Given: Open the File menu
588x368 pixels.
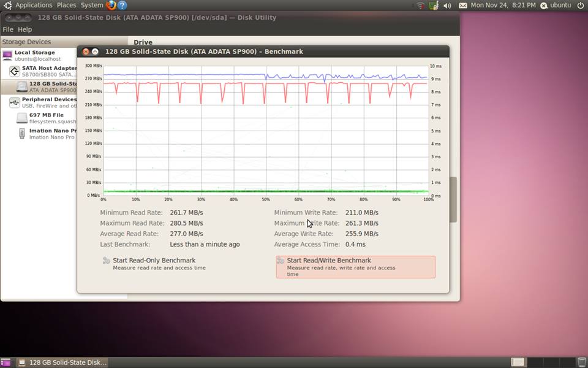Looking at the screenshot, I should [8, 29].
